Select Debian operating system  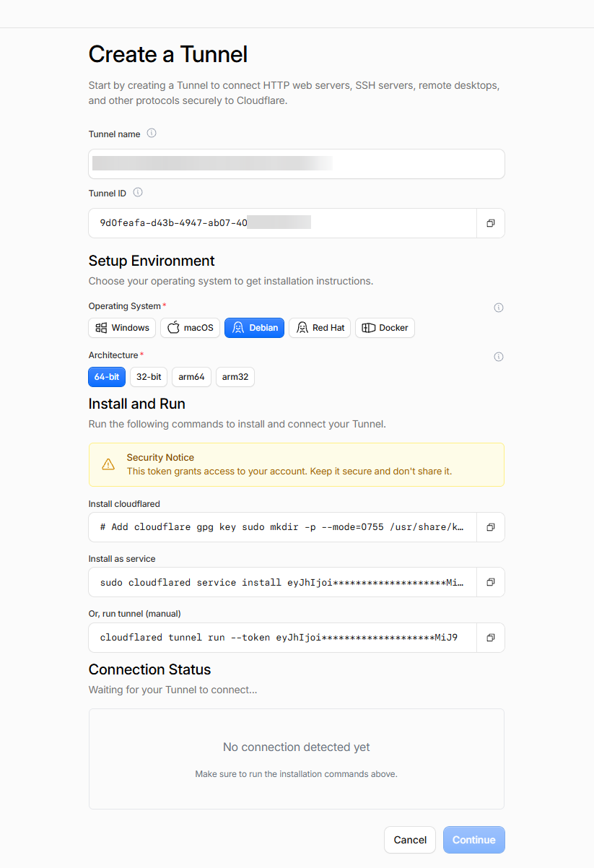click(255, 328)
